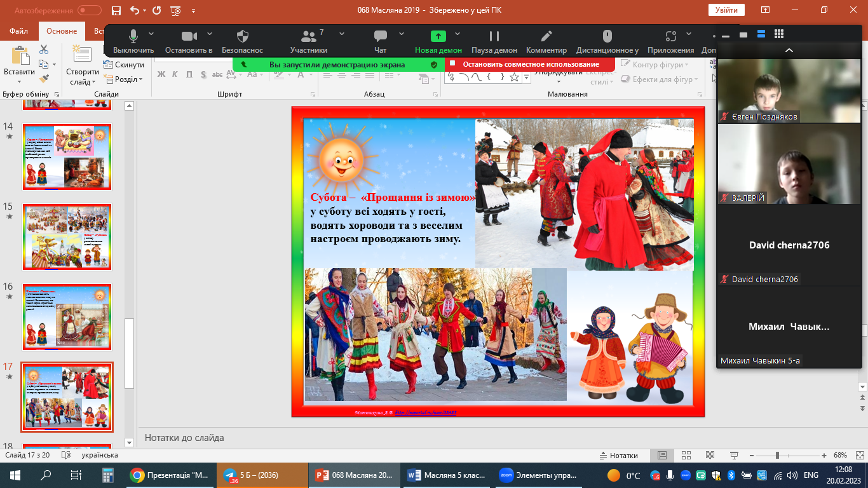Open Дистанционное управление remote control
Viewport: 868px width, 488px height.
coord(607,41)
